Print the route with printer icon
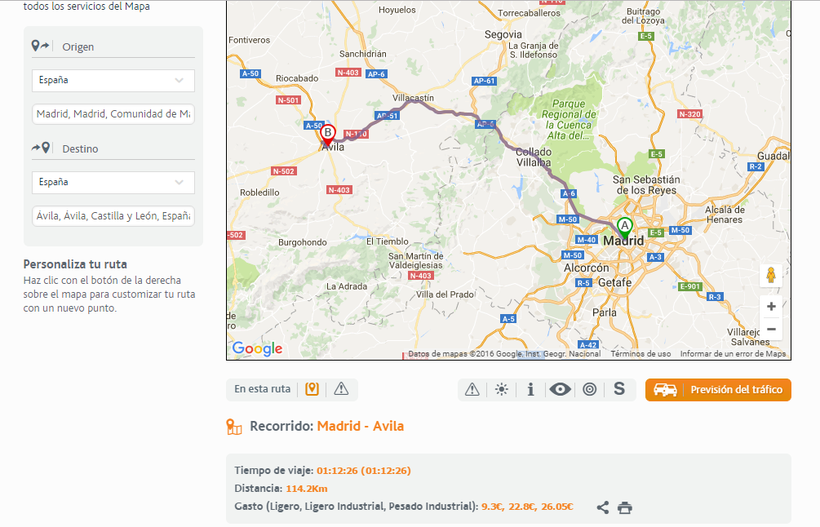 pos(625,508)
